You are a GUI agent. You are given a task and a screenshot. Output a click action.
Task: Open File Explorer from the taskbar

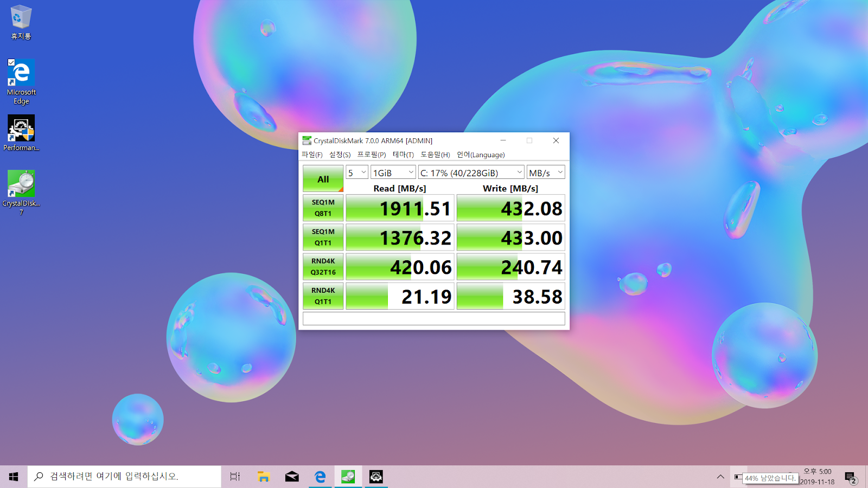point(264,477)
